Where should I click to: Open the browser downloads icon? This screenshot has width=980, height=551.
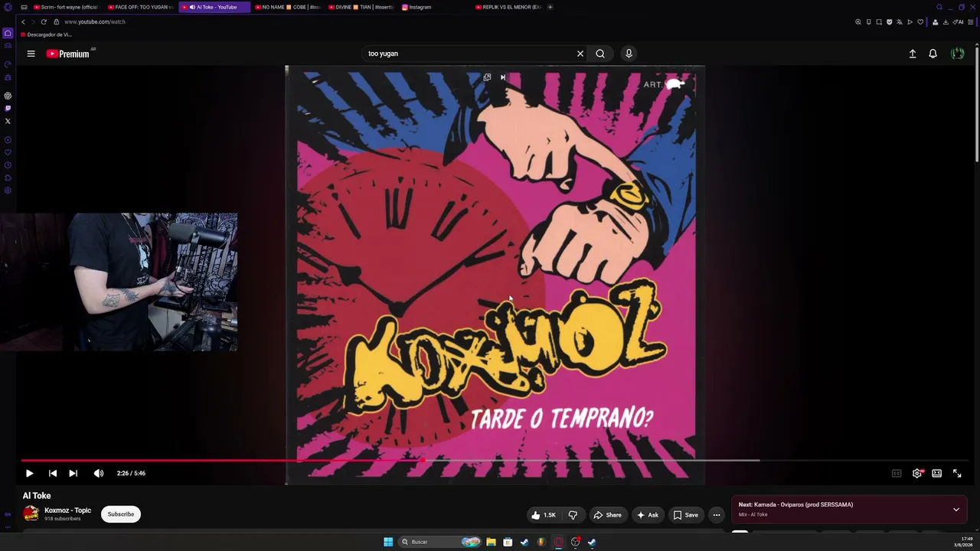(x=945, y=21)
